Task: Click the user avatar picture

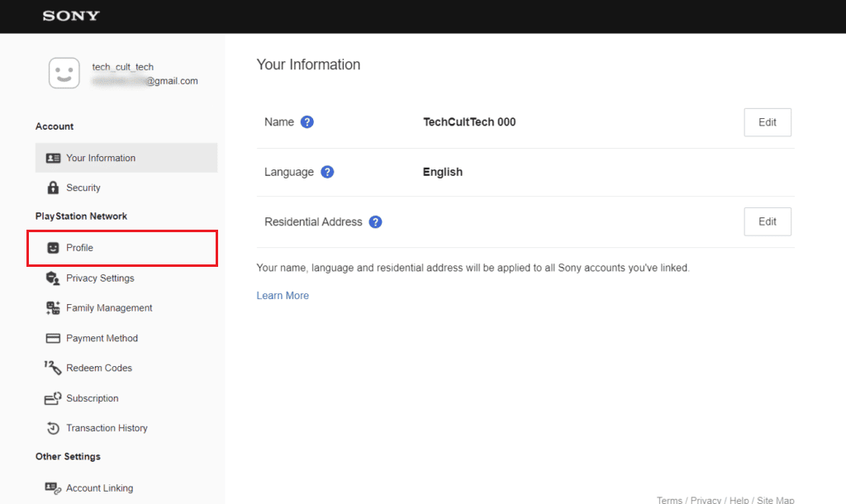Action: click(x=64, y=74)
